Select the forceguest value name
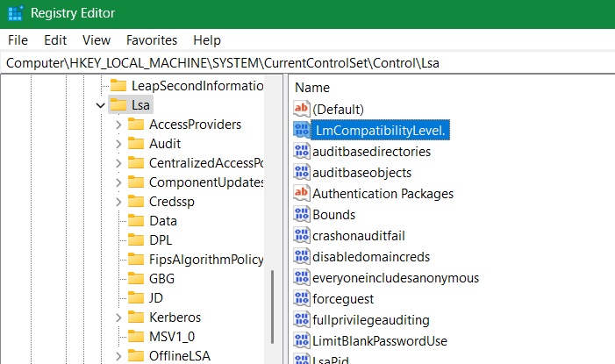Viewport: 615px width, 364px height. coord(343,299)
